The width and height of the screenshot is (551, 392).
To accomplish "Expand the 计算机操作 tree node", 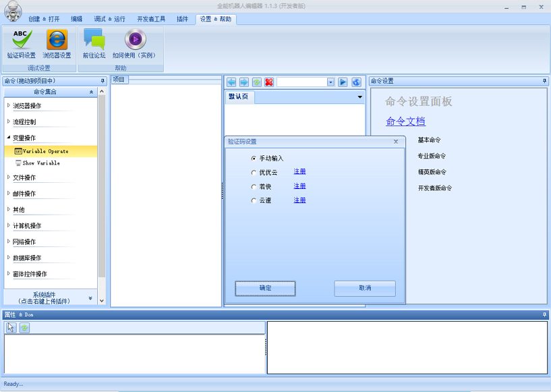I will coord(9,225).
